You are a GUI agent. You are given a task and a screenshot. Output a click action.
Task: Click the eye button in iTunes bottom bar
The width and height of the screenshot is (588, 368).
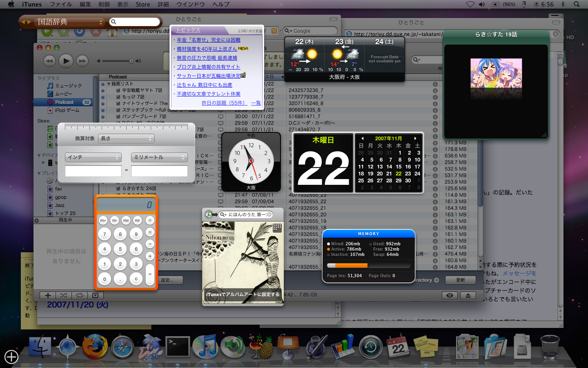coord(450,295)
